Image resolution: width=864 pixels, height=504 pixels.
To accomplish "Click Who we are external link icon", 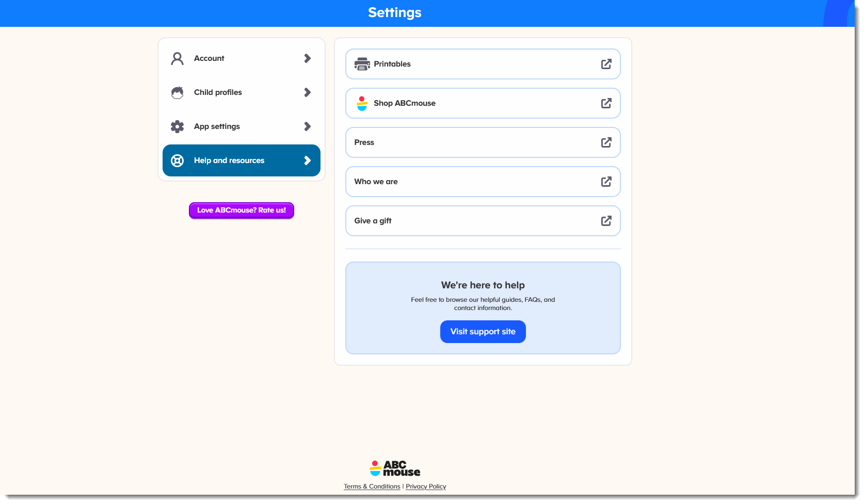I will (x=606, y=182).
